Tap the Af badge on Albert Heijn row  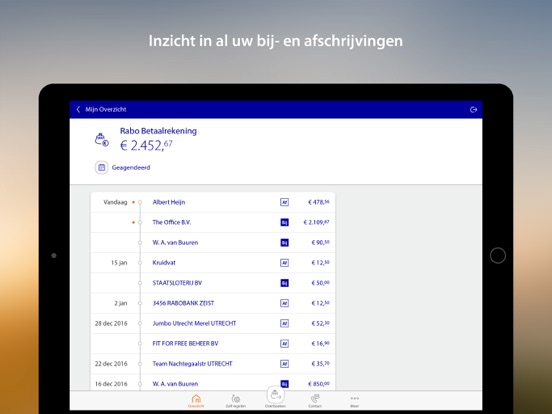284,202
